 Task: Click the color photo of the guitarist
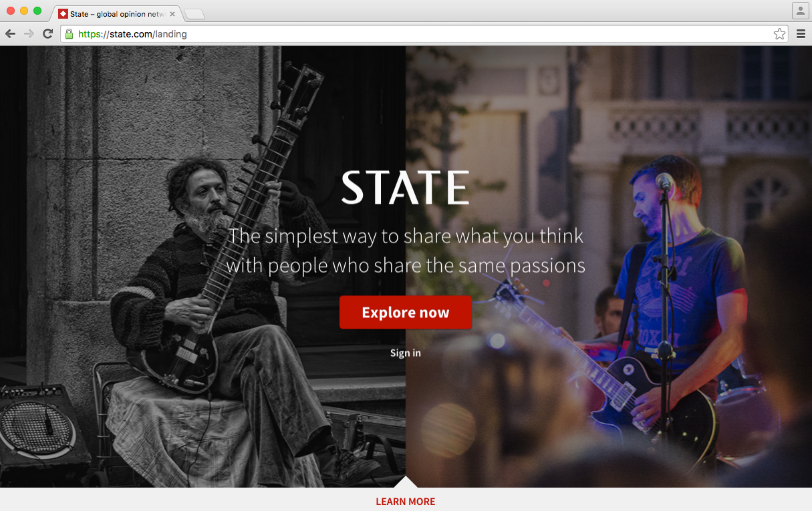609,267
